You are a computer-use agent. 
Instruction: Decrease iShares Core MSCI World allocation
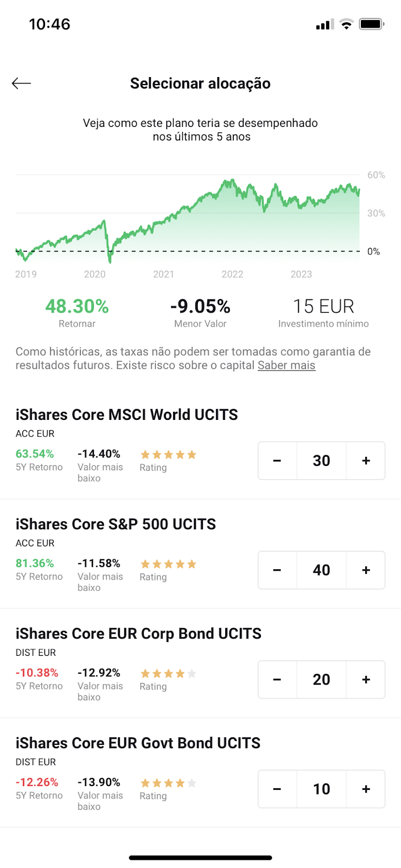pos(277,461)
